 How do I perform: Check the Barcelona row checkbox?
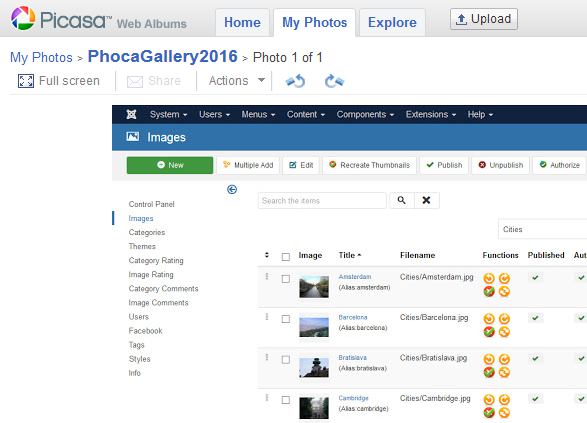pos(286,319)
